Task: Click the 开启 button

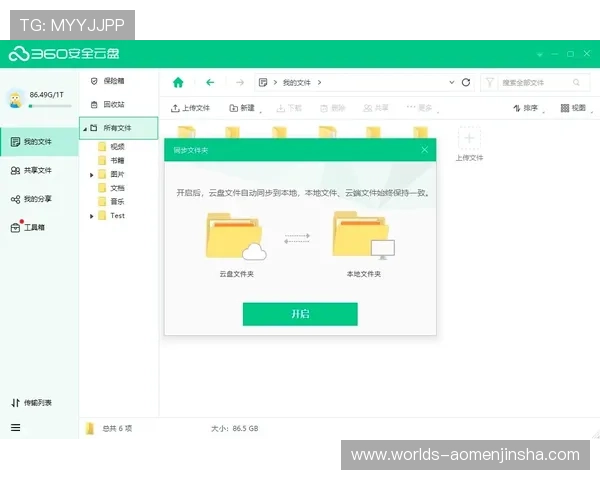Action: point(300,314)
